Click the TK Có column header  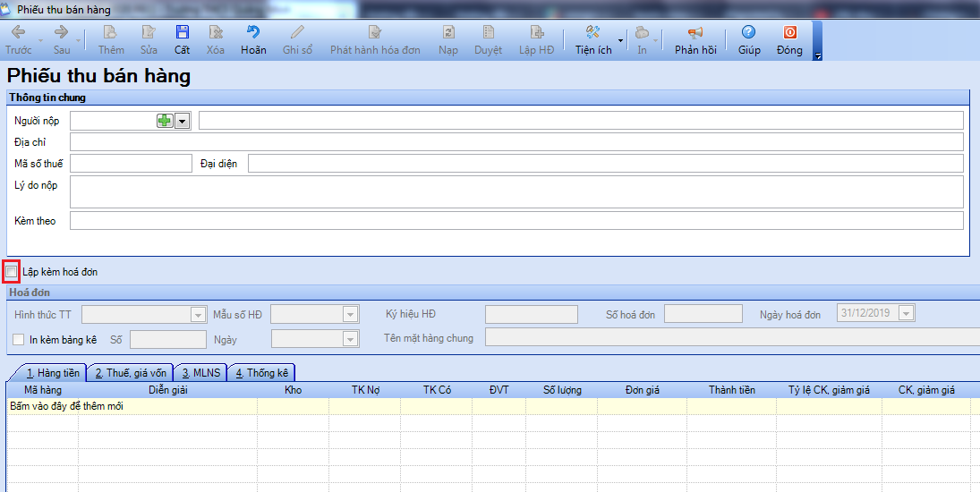coord(436,390)
